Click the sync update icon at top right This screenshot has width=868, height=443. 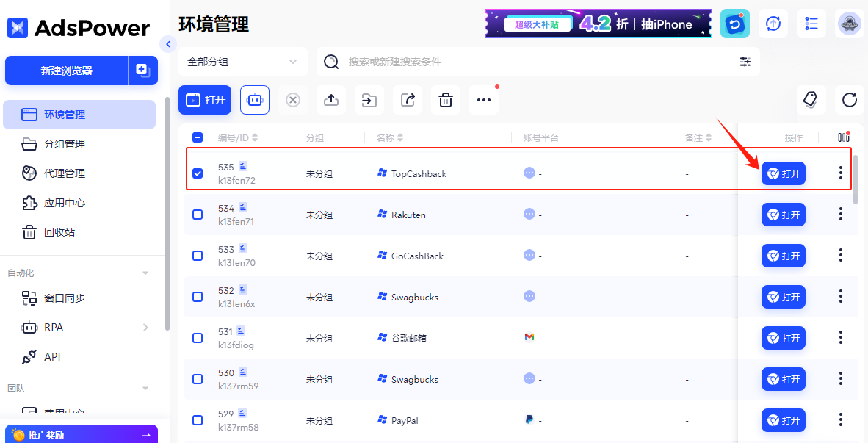pyautogui.click(x=773, y=24)
